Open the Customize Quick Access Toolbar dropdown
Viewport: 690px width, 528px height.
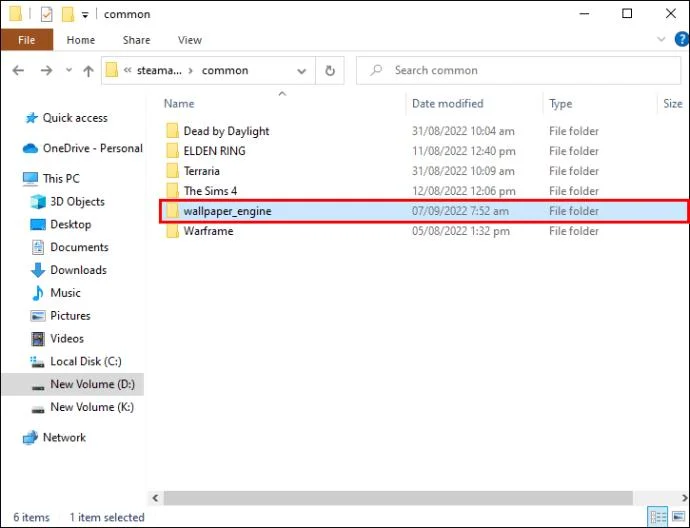coord(85,15)
